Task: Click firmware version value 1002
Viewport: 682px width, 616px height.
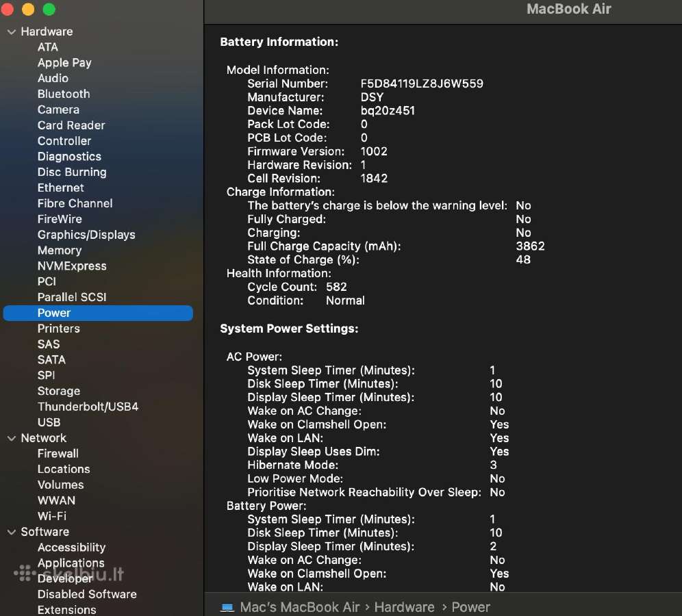Action: tap(374, 152)
